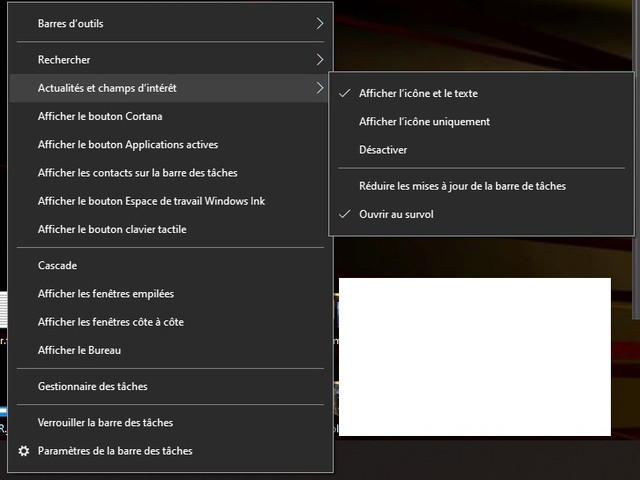
Task: Open Paramètres de la barre des tâches
Action: (x=171, y=451)
